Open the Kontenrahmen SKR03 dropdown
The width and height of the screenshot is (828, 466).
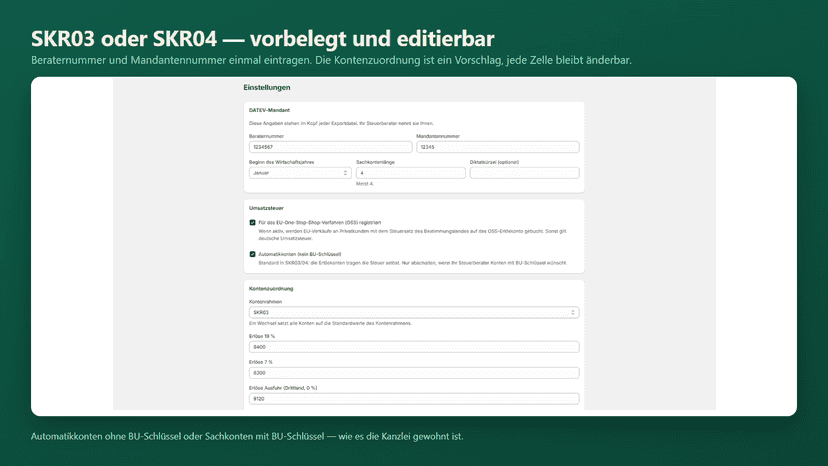pyautogui.click(x=414, y=312)
